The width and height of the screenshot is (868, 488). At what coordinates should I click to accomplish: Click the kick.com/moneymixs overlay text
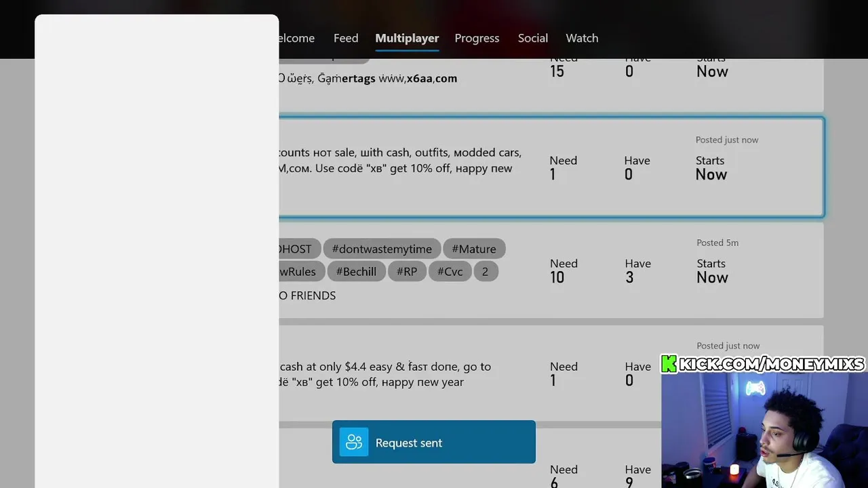pos(772,364)
